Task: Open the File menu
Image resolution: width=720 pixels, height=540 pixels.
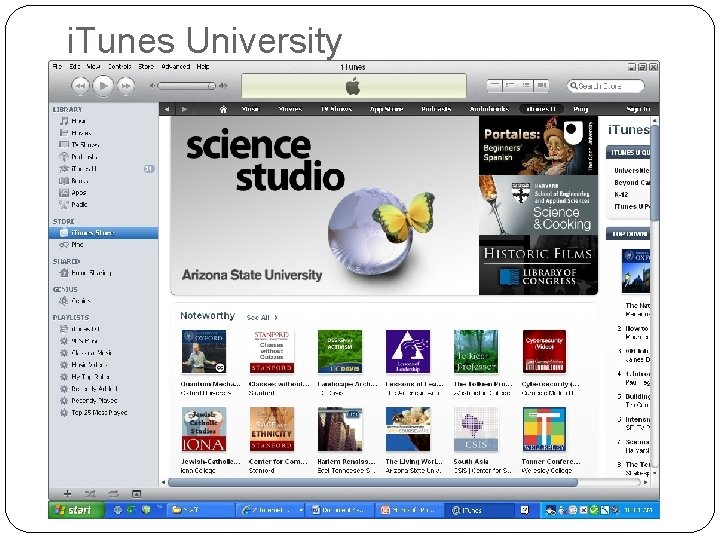Action: click(57, 67)
